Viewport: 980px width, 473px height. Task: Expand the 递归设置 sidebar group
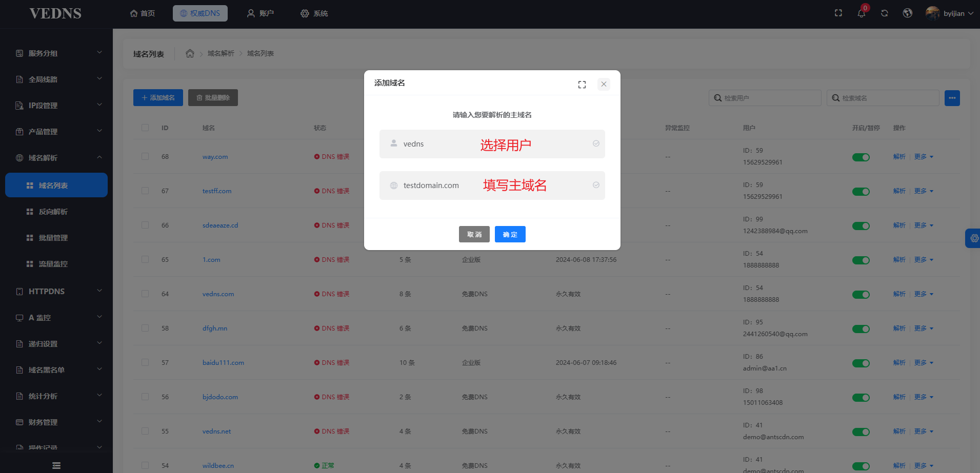99,343
